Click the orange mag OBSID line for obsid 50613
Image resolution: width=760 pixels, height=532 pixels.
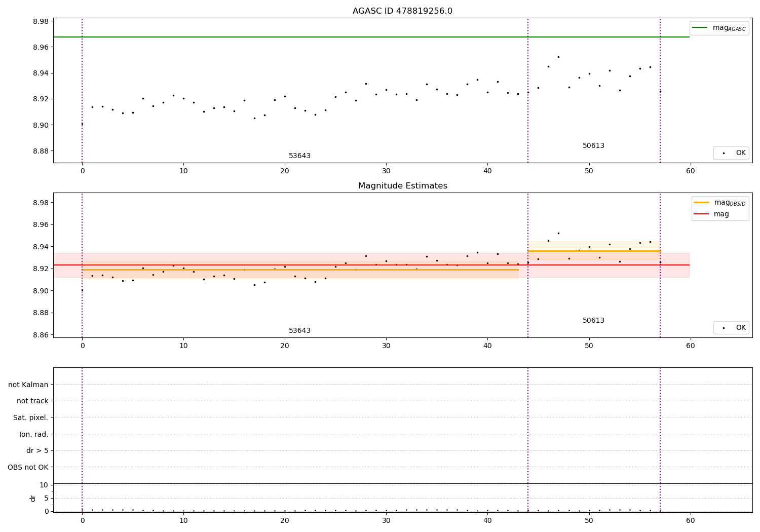(594, 251)
